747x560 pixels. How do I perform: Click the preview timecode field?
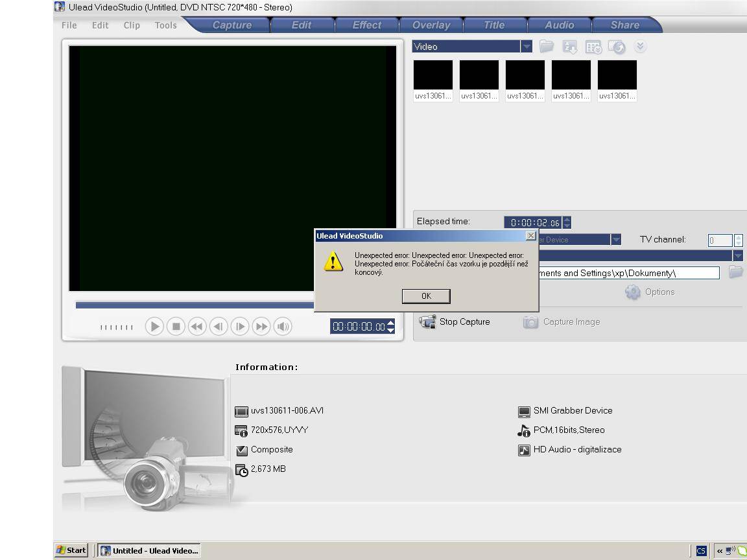(358, 327)
